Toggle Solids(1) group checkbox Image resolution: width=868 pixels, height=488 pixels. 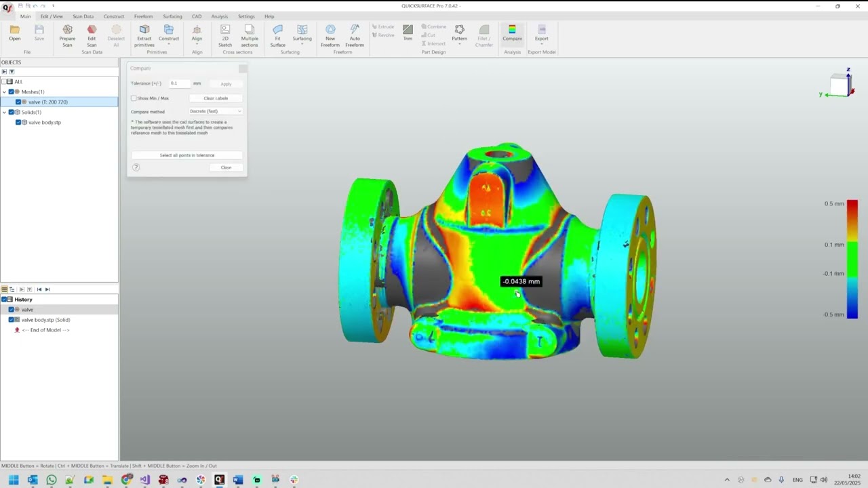point(11,112)
